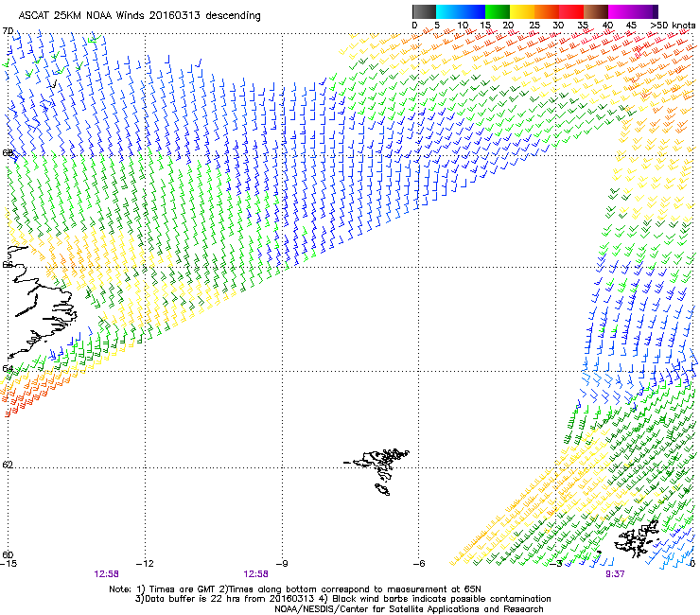
Task: Click the -3 longitude axis label
Action: point(556,564)
